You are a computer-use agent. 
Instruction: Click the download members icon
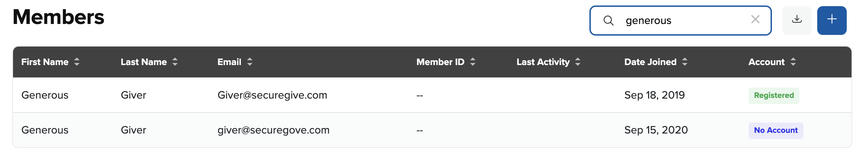tap(797, 20)
